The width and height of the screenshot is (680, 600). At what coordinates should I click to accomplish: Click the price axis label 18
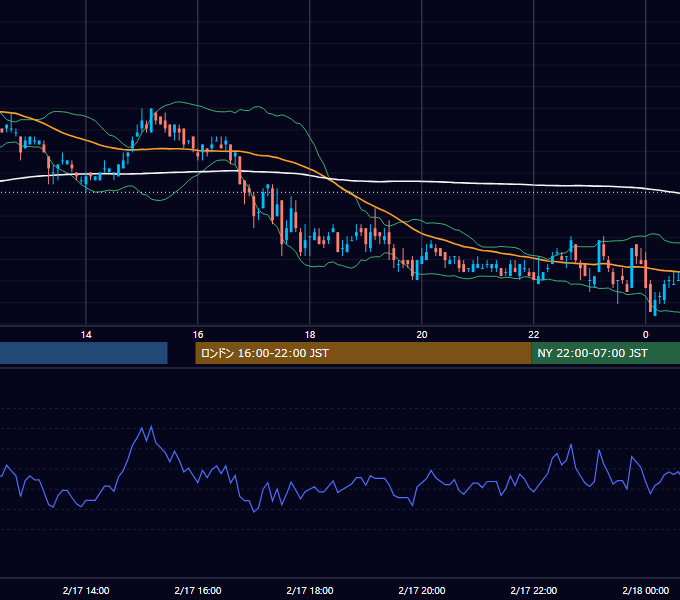[x=310, y=335]
